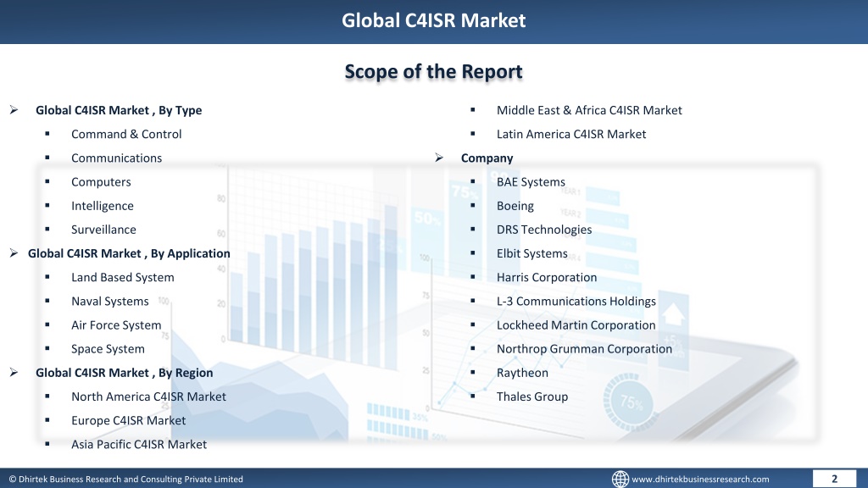Select the "Raytheon" company entry
This screenshot has width=868, height=488.
pyautogui.click(x=522, y=373)
